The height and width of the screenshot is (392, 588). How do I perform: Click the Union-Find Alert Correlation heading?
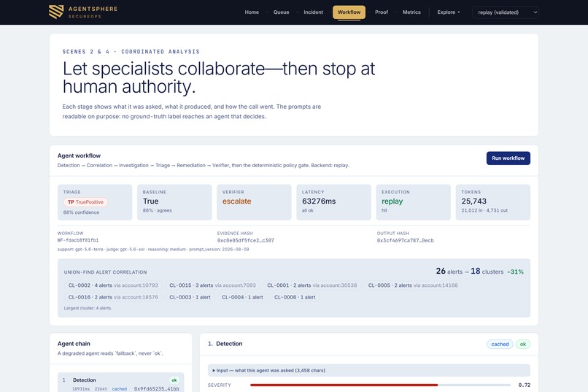[x=105, y=272]
